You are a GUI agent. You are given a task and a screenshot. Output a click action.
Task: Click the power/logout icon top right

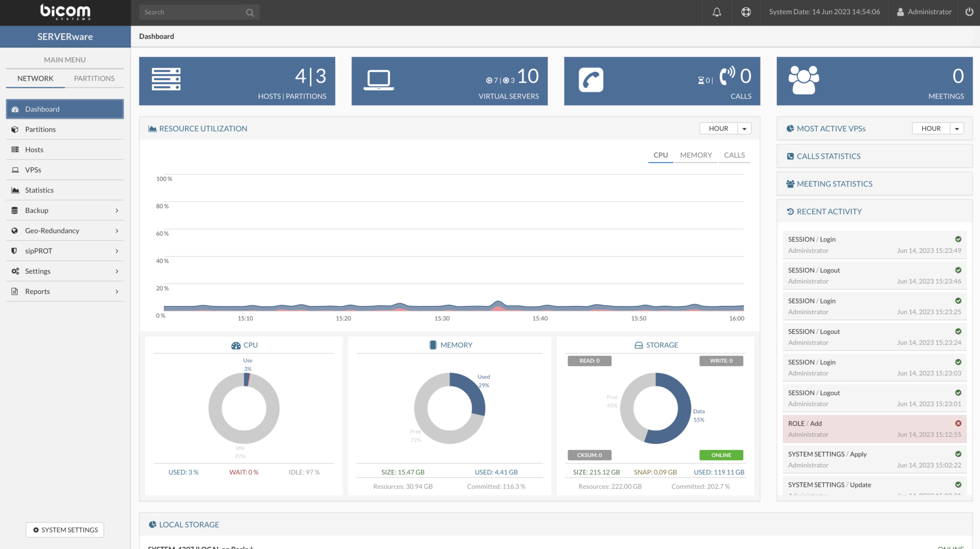(x=969, y=12)
